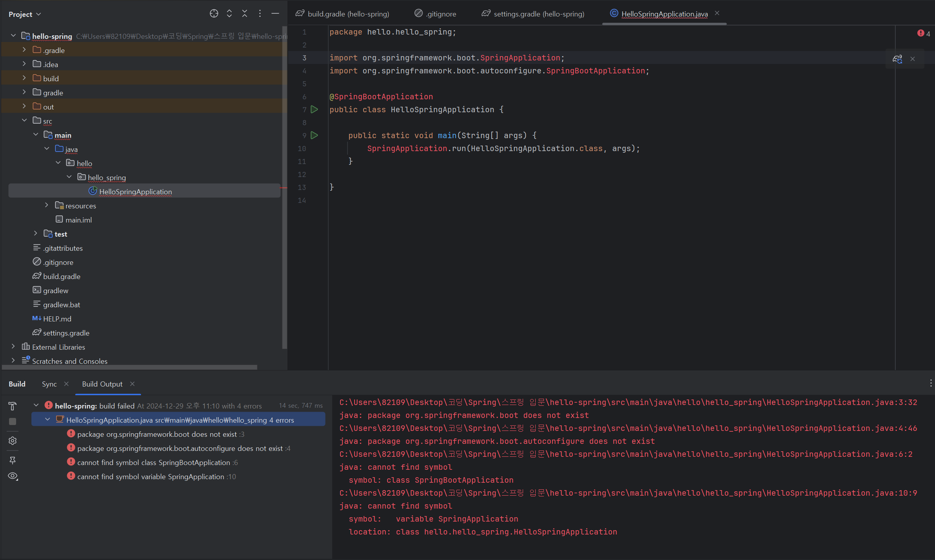Select gradlew file in tree
Viewport: 935px width, 560px height.
click(x=55, y=290)
